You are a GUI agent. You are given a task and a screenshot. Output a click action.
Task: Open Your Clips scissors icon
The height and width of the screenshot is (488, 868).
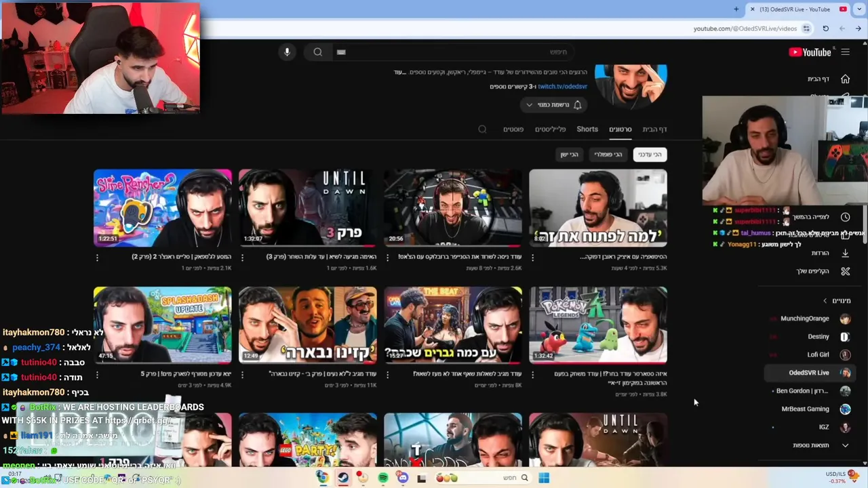(x=845, y=271)
